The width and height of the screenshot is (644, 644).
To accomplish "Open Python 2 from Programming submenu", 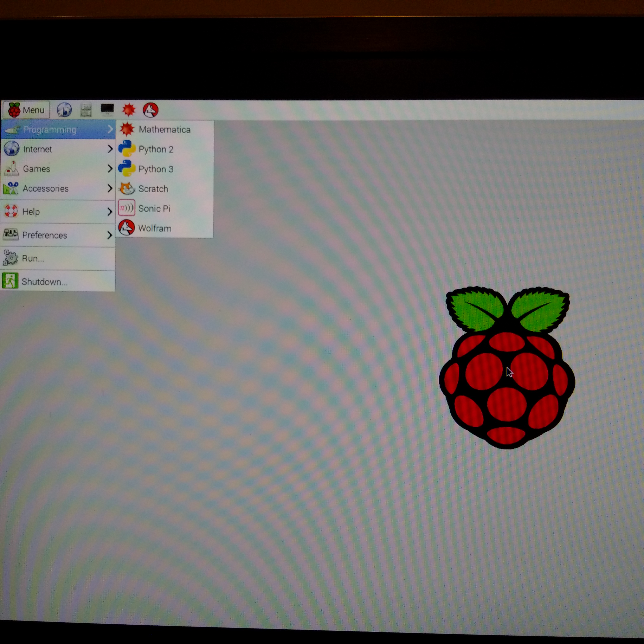I will click(x=156, y=149).
